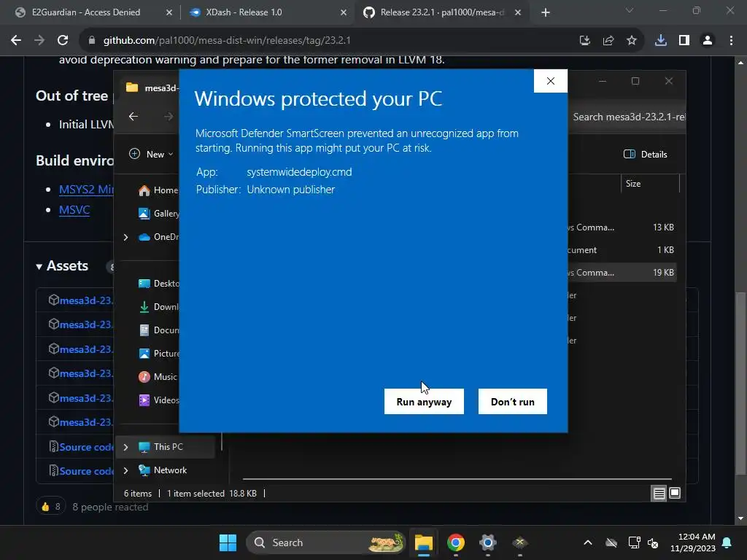Click File Explorer back arrow
Image resolution: width=747 pixels, height=560 pixels.
(133, 116)
